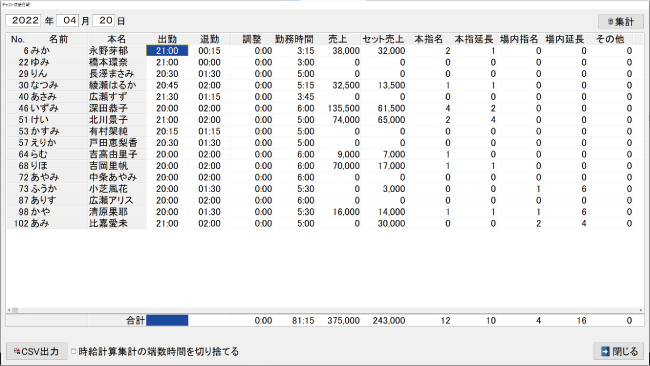The width and height of the screenshot is (650, 366).
Task: Click the 本名 column header
Action: [x=117, y=39]
